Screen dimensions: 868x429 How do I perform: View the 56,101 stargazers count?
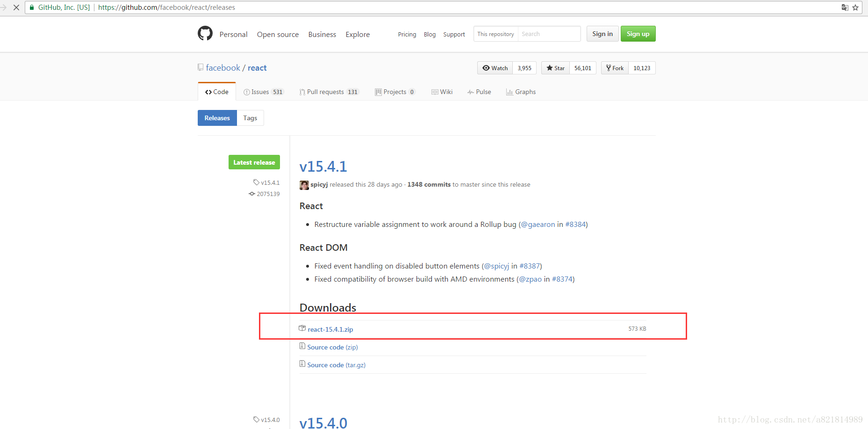pos(583,68)
